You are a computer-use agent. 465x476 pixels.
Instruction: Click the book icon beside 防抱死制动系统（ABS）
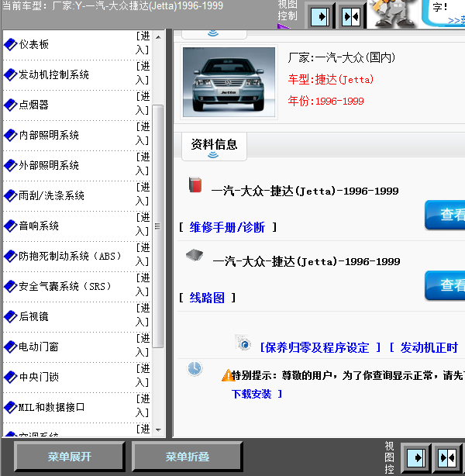[11, 256]
